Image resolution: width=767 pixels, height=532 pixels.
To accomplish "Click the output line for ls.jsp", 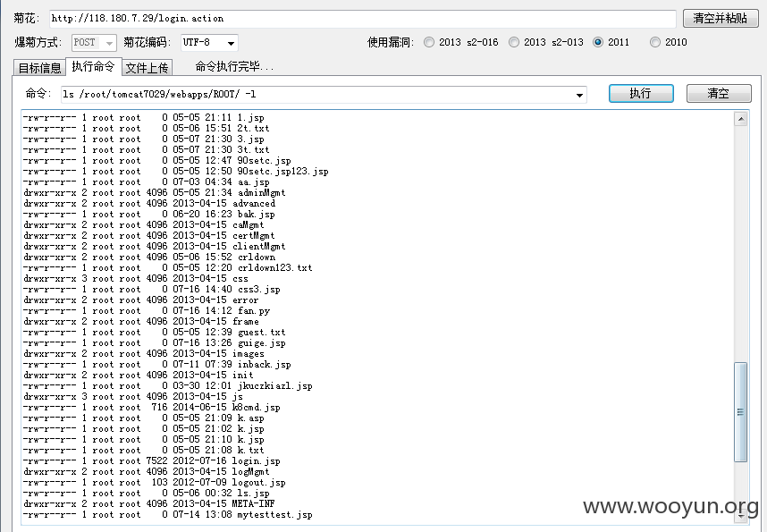I will [146, 494].
